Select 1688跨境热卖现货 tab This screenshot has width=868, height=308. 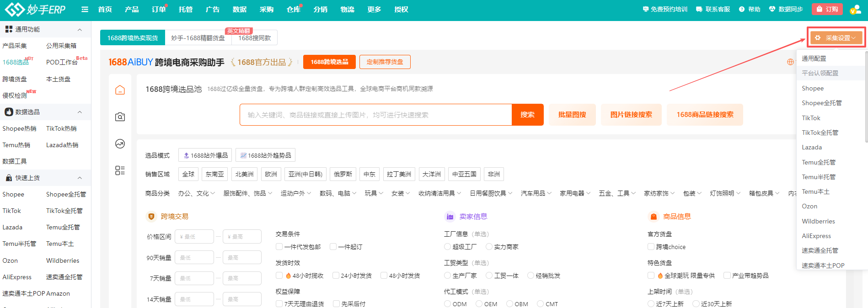(x=133, y=38)
